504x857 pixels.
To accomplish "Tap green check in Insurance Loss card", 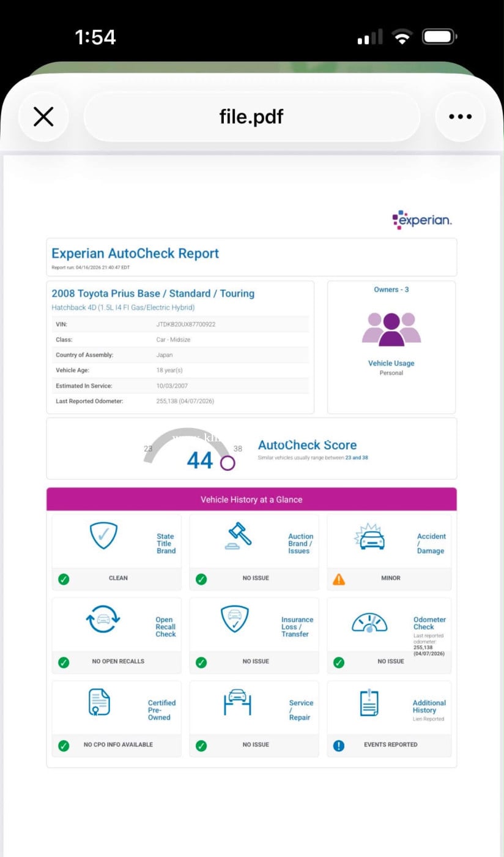I will (x=201, y=662).
